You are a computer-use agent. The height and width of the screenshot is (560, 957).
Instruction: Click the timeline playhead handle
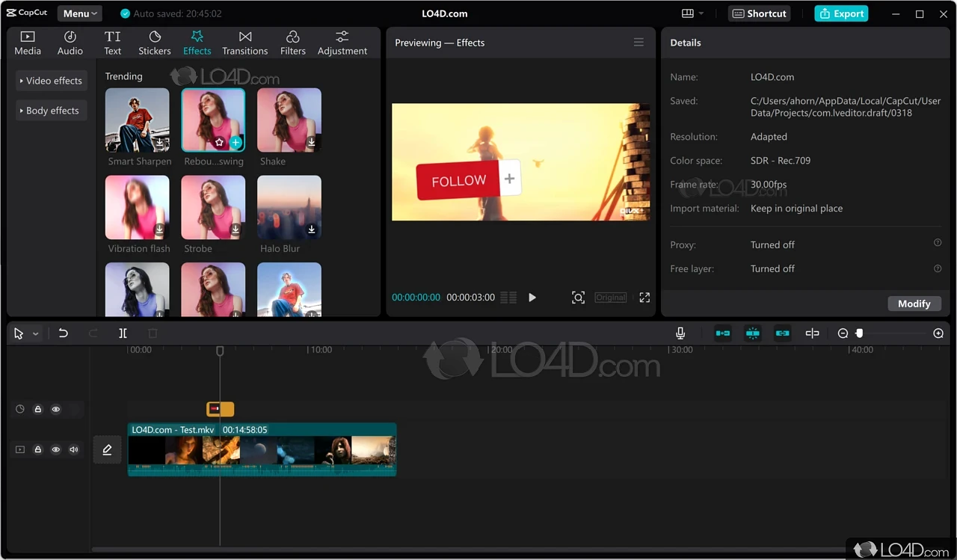coord(220,351)
